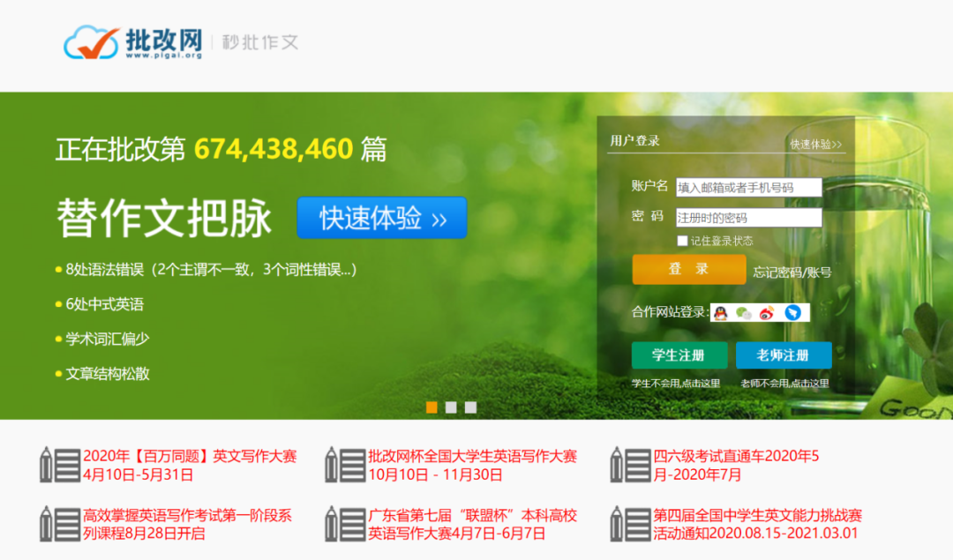The image size is (953, 560).
Task: Click the 替作文把脉 headline
Action: [x=164, y=218]
